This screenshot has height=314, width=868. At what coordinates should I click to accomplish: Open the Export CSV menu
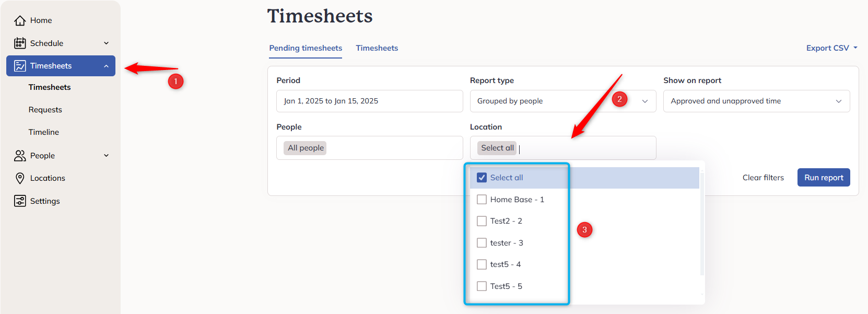pyautogui.click(x=831, y=48)
